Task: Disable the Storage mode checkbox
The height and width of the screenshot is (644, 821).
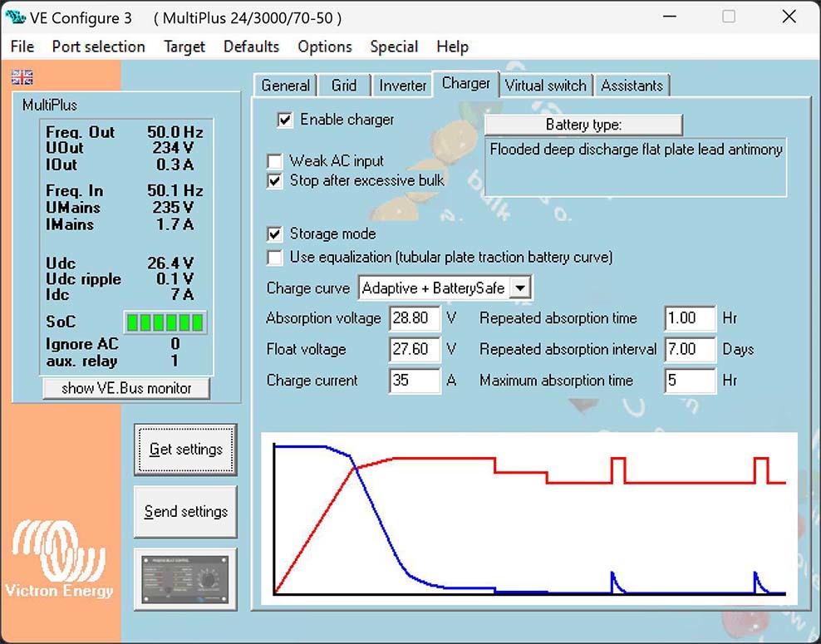Action: tap(274, 234)
